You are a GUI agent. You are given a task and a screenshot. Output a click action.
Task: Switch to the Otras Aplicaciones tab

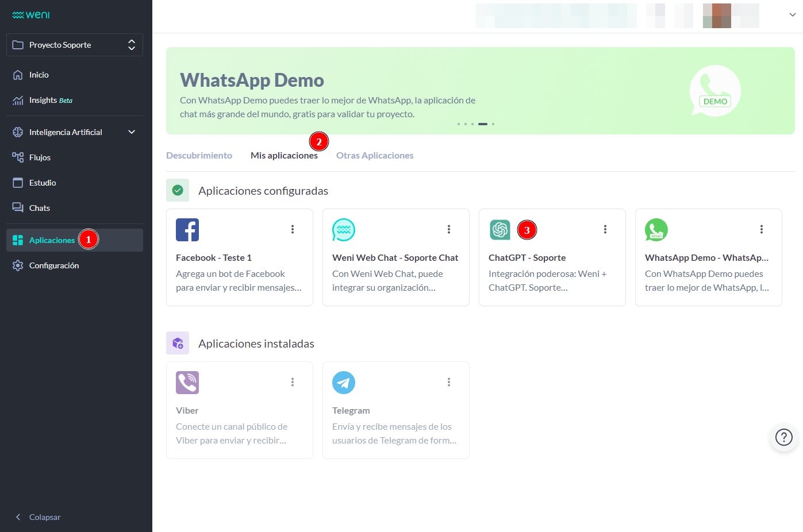(x=375, y=156)
